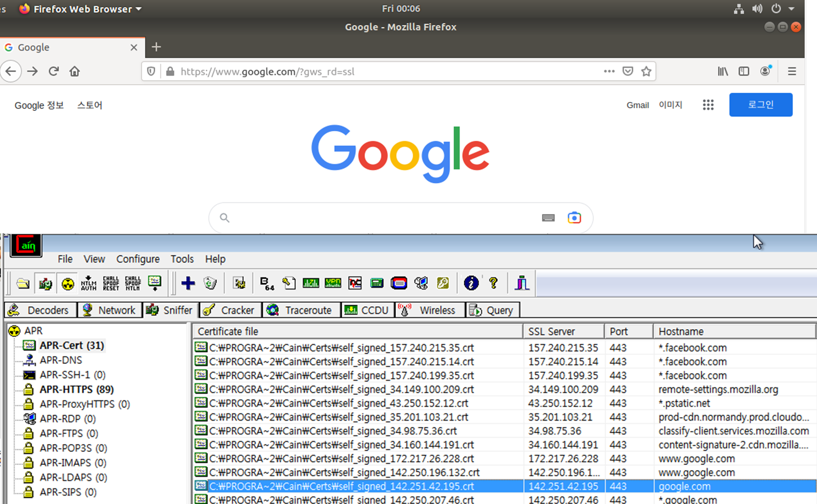
Task: Select the self_signed_157.240.215.35.crt row
Action: 504,347
